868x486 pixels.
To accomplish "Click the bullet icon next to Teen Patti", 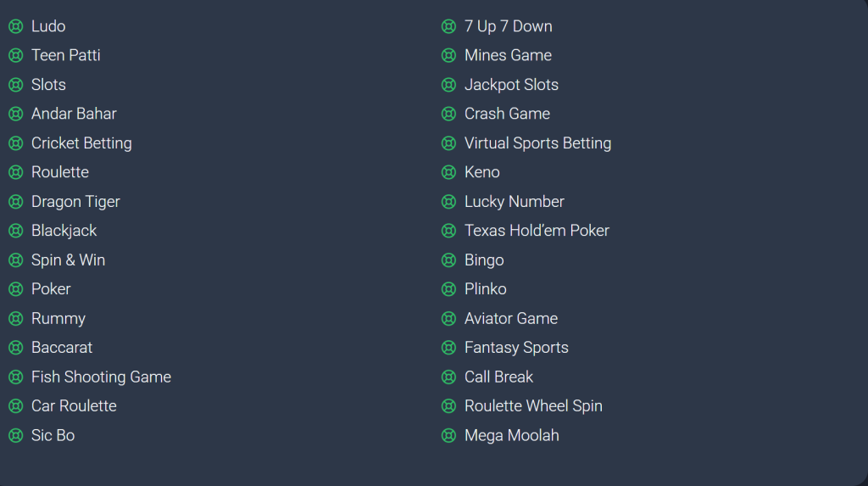I will tap(15, 56).
